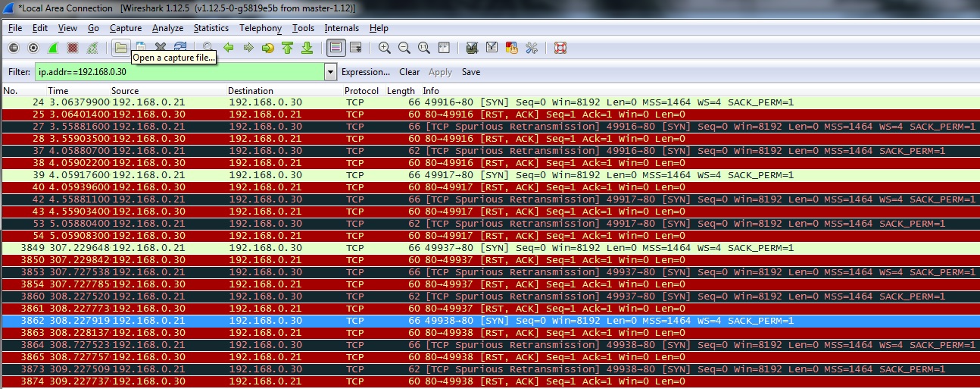Expand the filter history dropdown arrow

[x=329, y=72]
